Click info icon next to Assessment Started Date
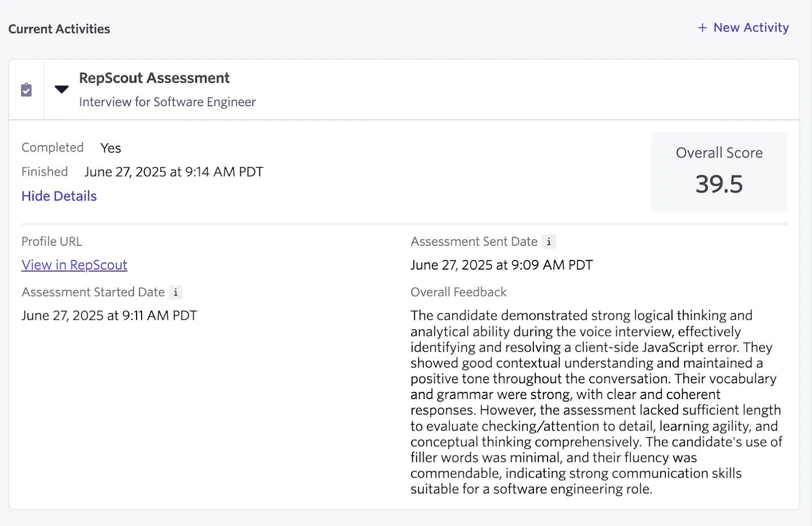 click(176, 292)
